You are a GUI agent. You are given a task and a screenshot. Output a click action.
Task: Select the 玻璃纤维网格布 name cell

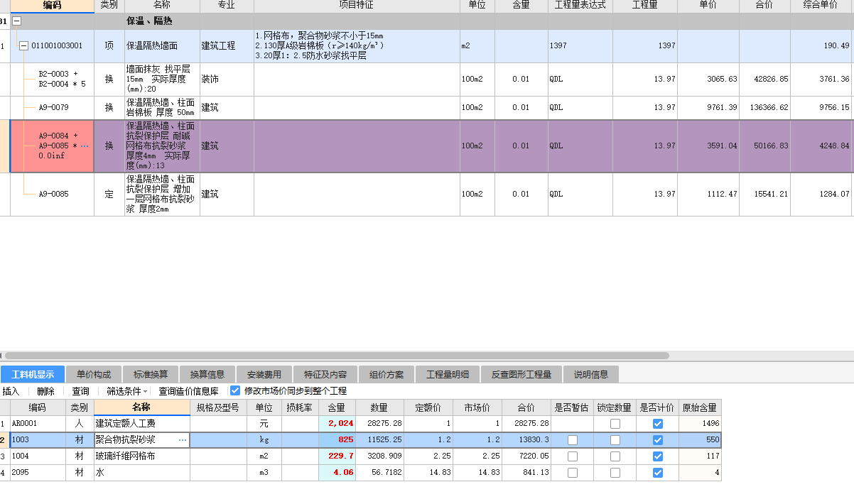142,456
